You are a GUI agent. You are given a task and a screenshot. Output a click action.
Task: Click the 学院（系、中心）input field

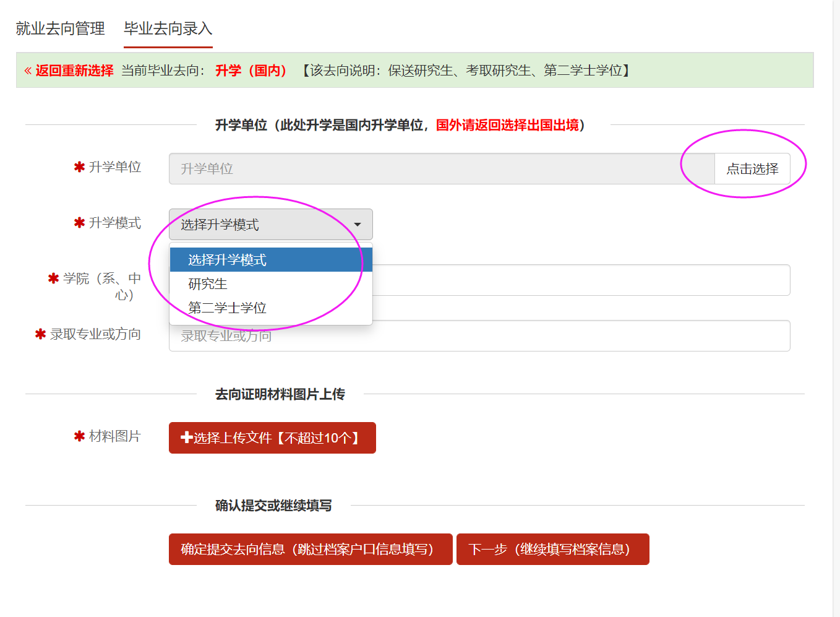coord(581,280)
